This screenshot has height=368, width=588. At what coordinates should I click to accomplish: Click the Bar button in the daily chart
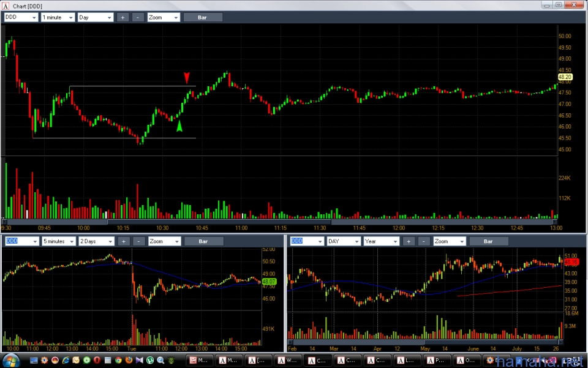pyautogui.click(x=488, y=241)
